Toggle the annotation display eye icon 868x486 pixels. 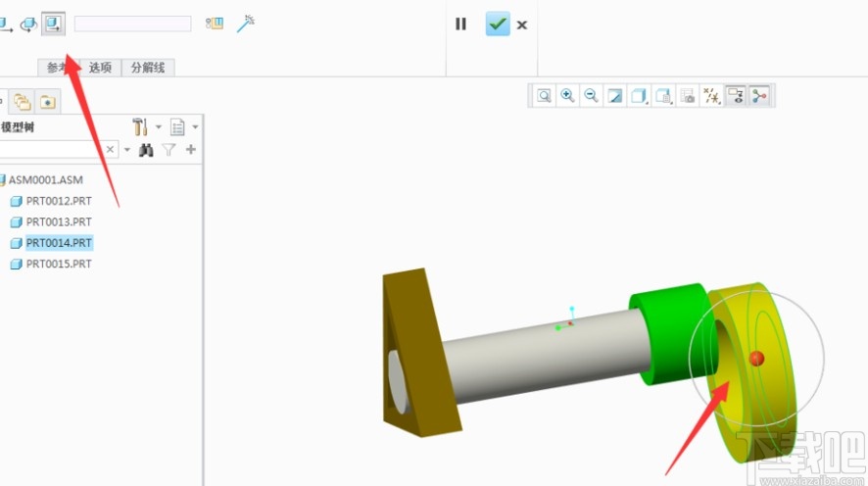(736, 96)
